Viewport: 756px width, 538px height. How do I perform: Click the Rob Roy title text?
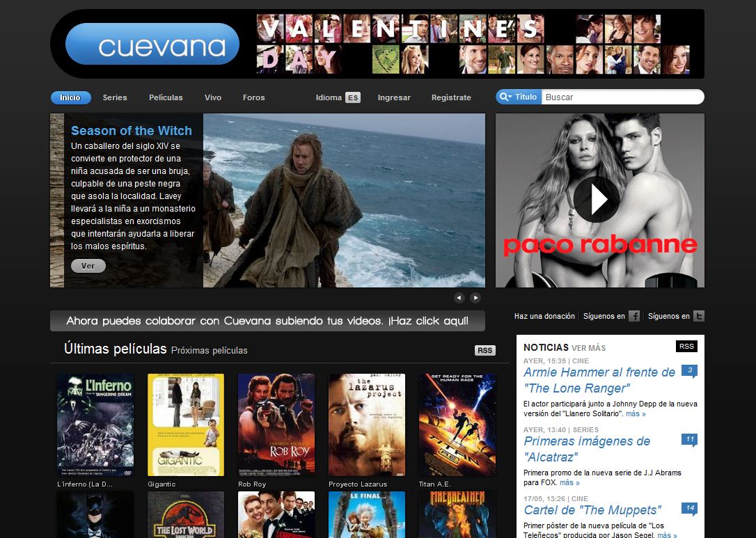click(252, 484)
